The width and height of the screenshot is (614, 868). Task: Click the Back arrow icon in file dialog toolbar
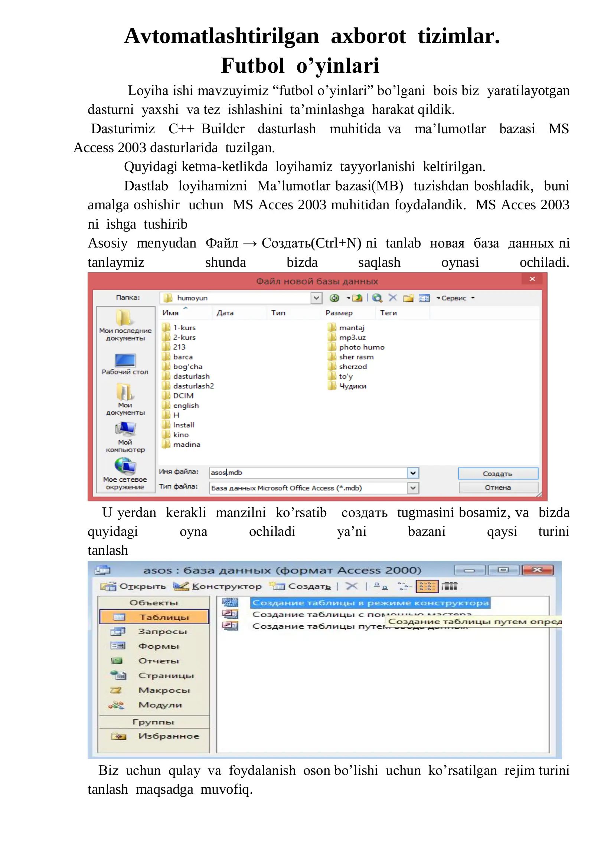pyautogui.click(x=334, y=298)
